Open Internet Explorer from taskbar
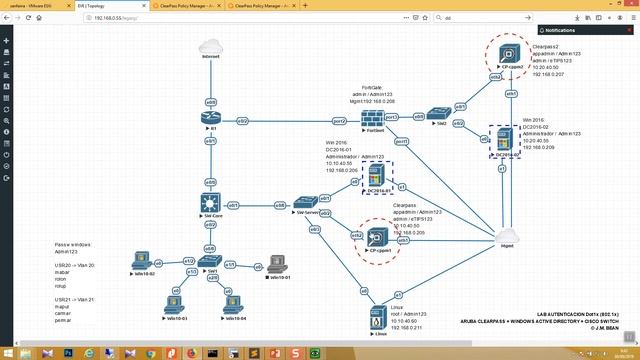Image resolution: width=640 pixels, height=360 pixels. coord(89,353)
